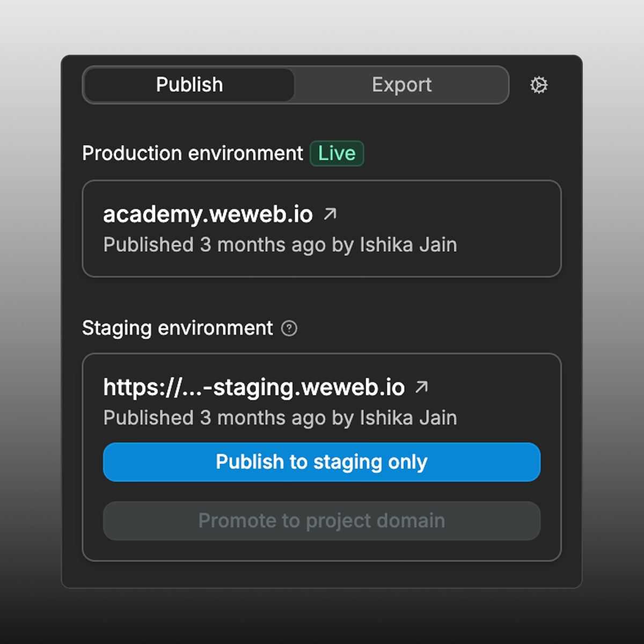Click the Staging environment label

click(177, 328)
